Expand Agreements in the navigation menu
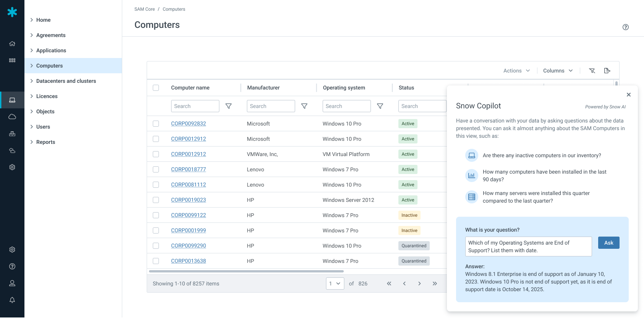Image resolution: width=644 pixels, height=319 pixels. (x=51, y=35)
